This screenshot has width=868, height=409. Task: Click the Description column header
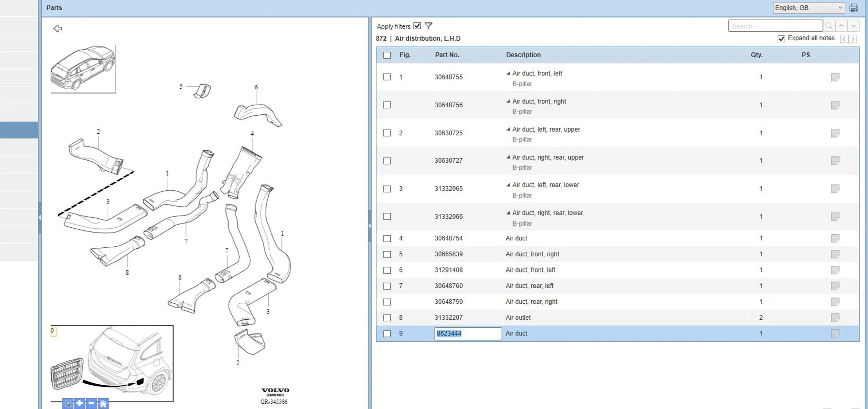pos(523,55)
